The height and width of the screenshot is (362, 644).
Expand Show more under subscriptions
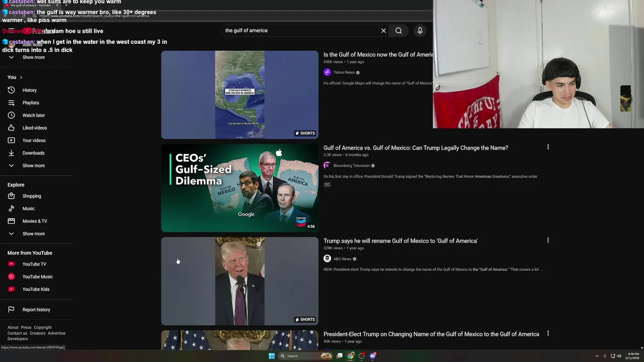[x=33, y=57]
